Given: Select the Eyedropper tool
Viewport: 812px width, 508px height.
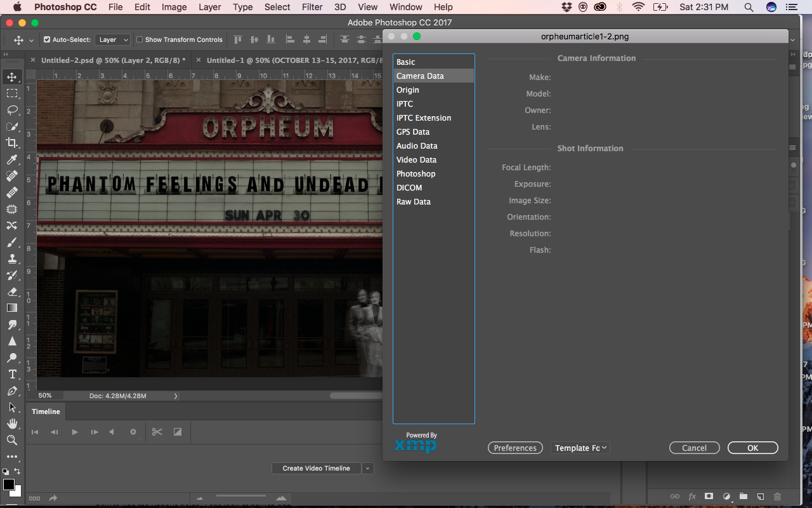Looking at the screenshot, I should pos(12,159).
